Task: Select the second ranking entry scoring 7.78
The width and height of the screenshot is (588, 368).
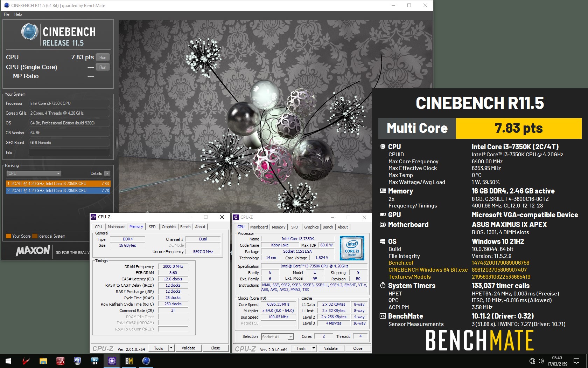Action: click(58, 191)
